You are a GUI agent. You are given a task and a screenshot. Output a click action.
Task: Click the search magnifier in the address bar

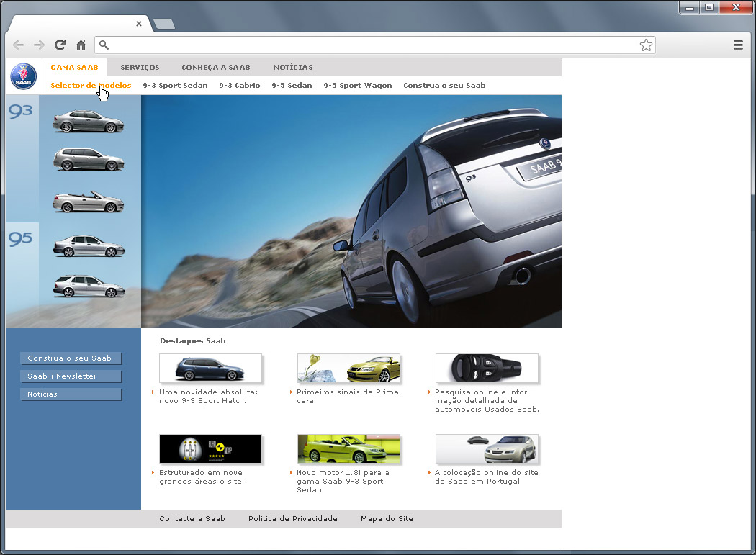tap(104, 45)
